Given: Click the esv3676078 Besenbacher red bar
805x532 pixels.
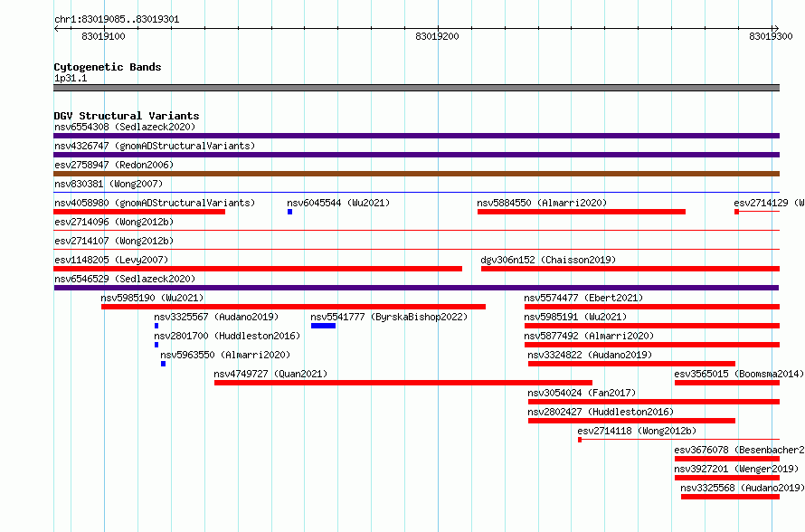Looking at the screenshot, I should 727,459.
